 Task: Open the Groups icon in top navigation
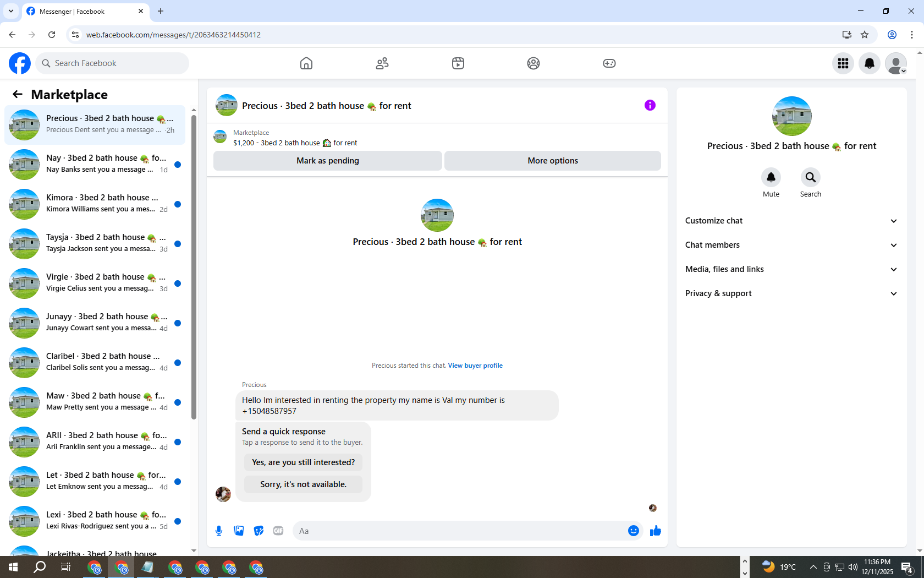[533, 63]
